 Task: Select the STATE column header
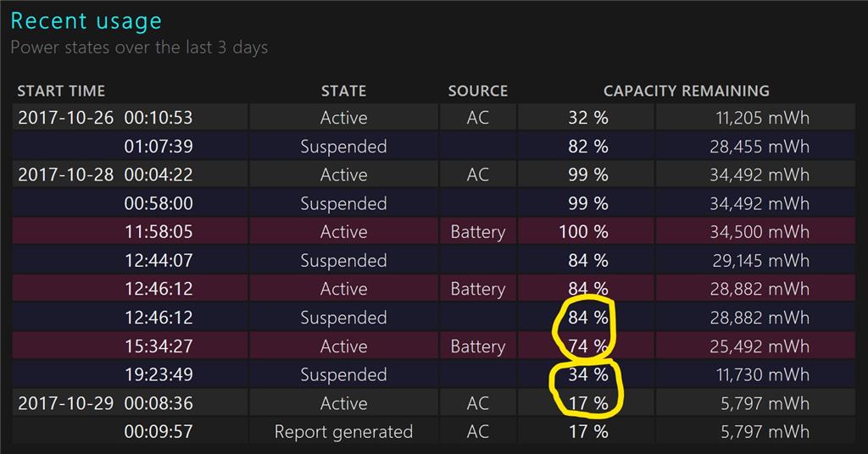coord(343,91)
